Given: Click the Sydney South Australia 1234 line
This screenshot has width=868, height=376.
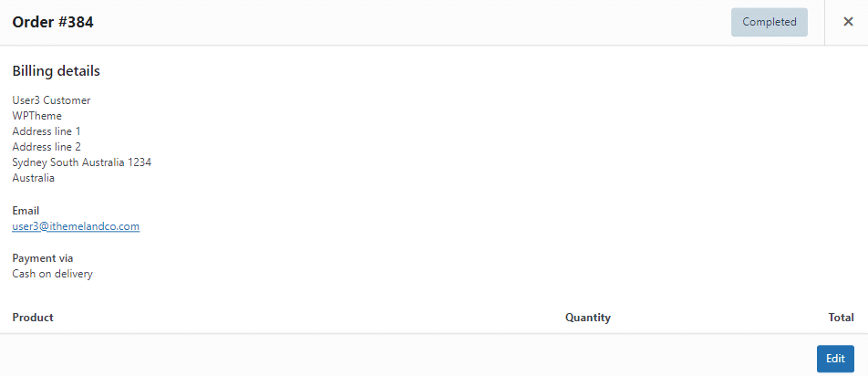Looking at the screenshot, I should click(x=82, y=162).
